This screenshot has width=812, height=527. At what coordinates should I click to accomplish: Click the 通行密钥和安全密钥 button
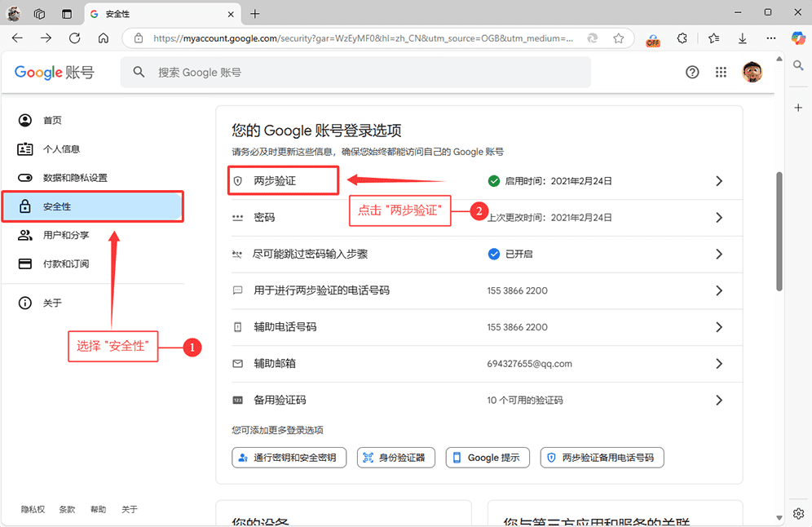[x=289, y=458]
